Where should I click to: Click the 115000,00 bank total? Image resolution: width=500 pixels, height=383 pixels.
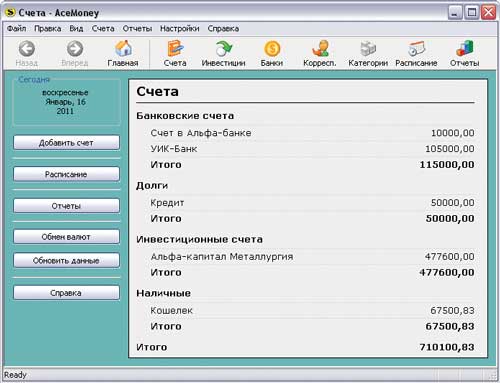click(x=447, y=165)
